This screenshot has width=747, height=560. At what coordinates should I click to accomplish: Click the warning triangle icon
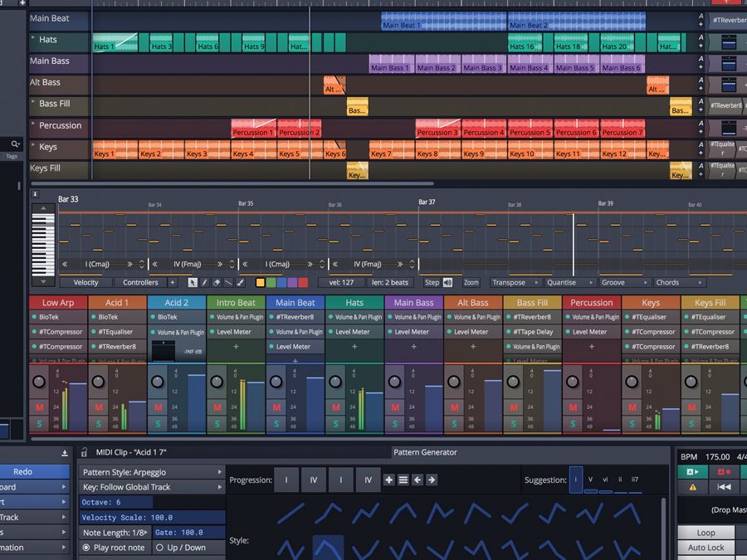(693, 487)
